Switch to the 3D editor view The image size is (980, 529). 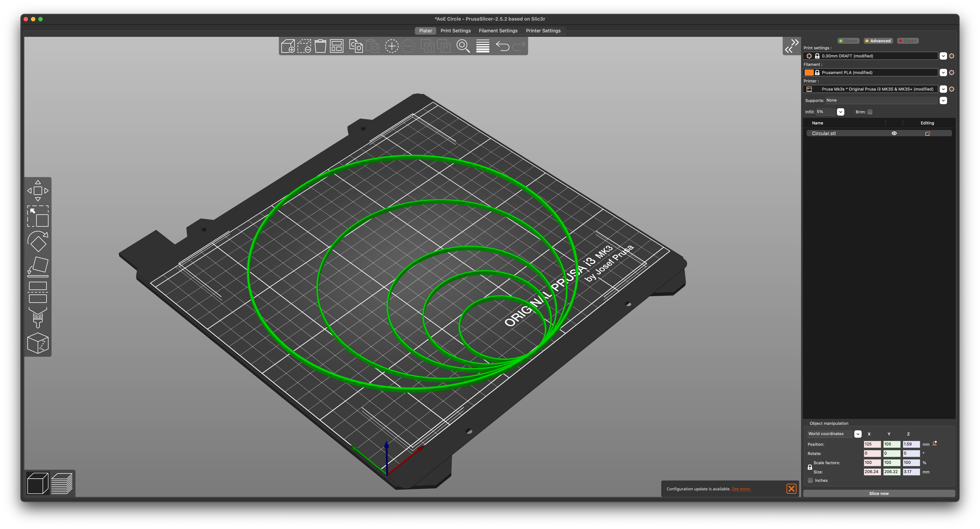pyautogui.click(x=38, y=483)
